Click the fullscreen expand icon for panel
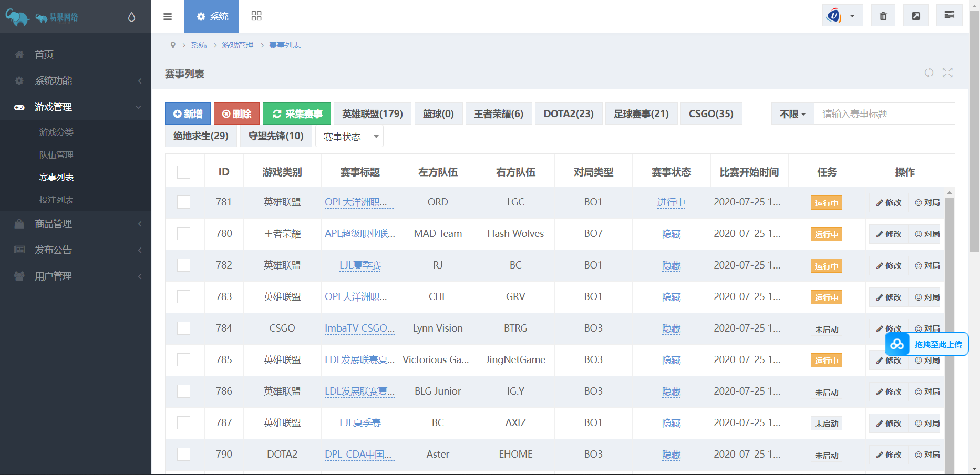The height and width of the screenshot is (475, 980). [x=947, y=73]
